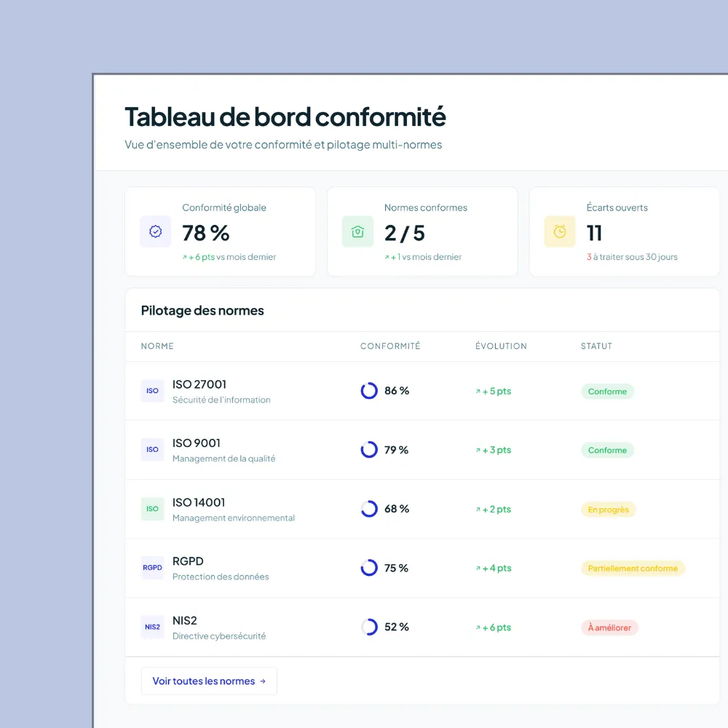The height and width of the screenshot is (728, 728).
Task: Click the 86 % progress ring
Action: [369, 391]
